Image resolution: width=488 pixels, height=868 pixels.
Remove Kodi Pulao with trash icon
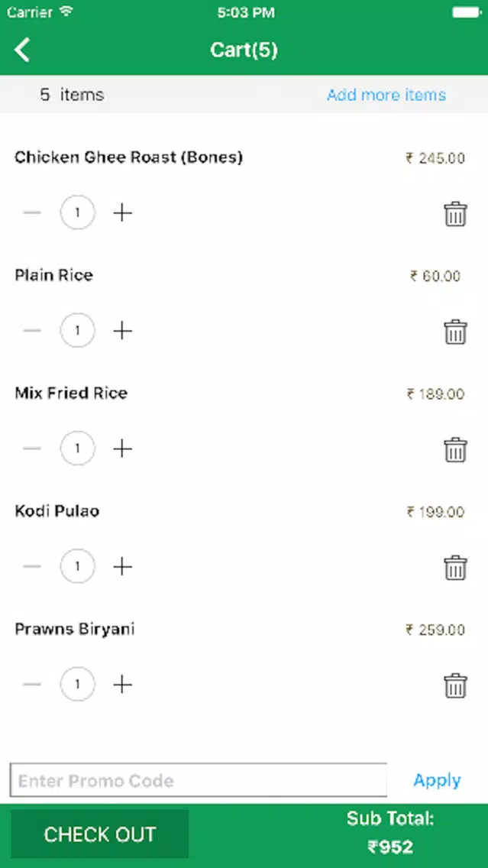(455, 568)
